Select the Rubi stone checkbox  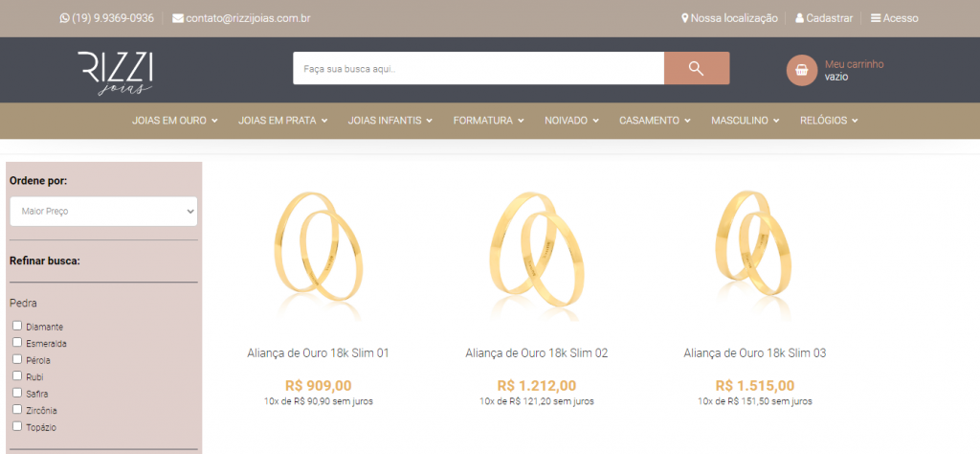point(17,375)
